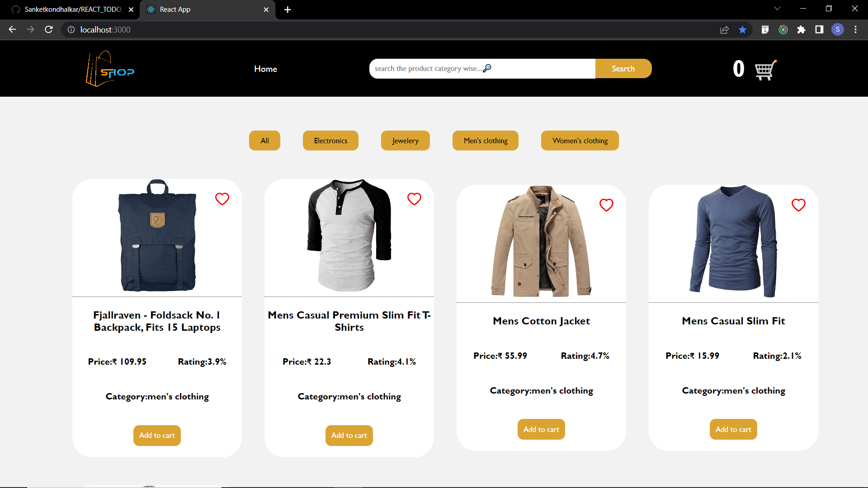Filter products by Women's clothing
The image size is (868, 488).
[580, 141]
